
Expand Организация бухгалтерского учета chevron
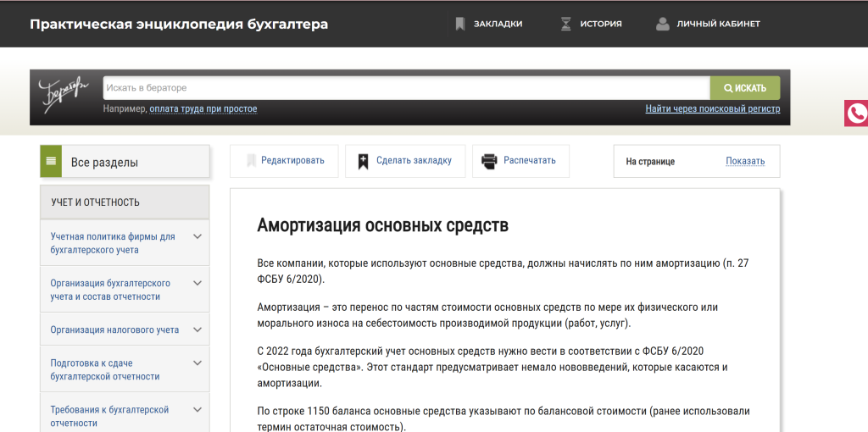click(197, 283)
